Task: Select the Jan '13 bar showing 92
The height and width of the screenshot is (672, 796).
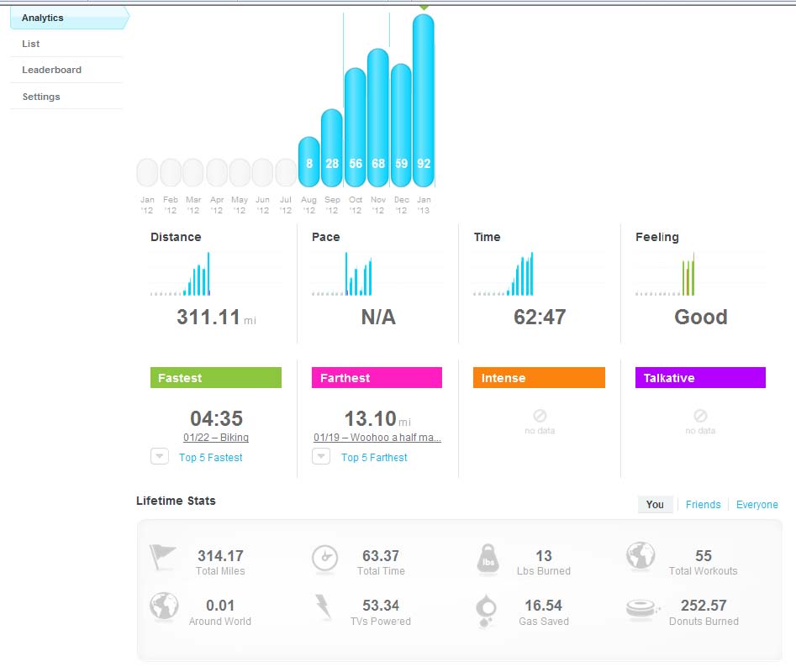Action: 424,101
